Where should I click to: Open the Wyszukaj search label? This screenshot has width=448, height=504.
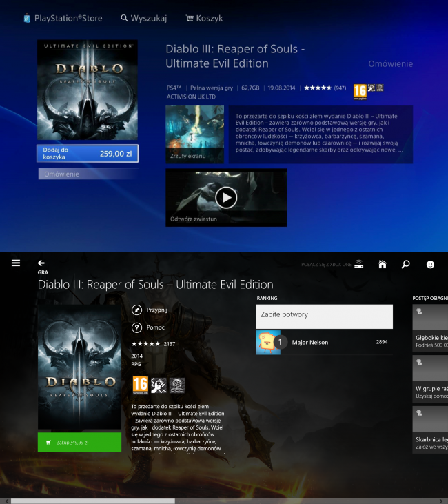(149, 19)
